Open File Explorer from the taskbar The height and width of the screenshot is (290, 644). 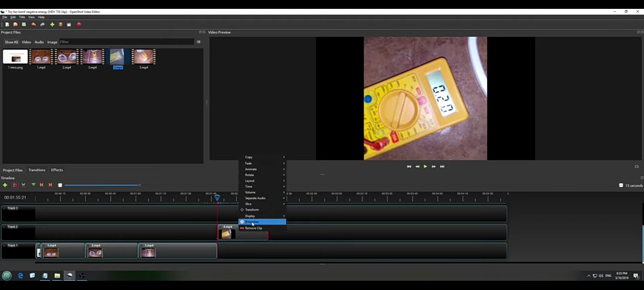(x=57, y=275)
